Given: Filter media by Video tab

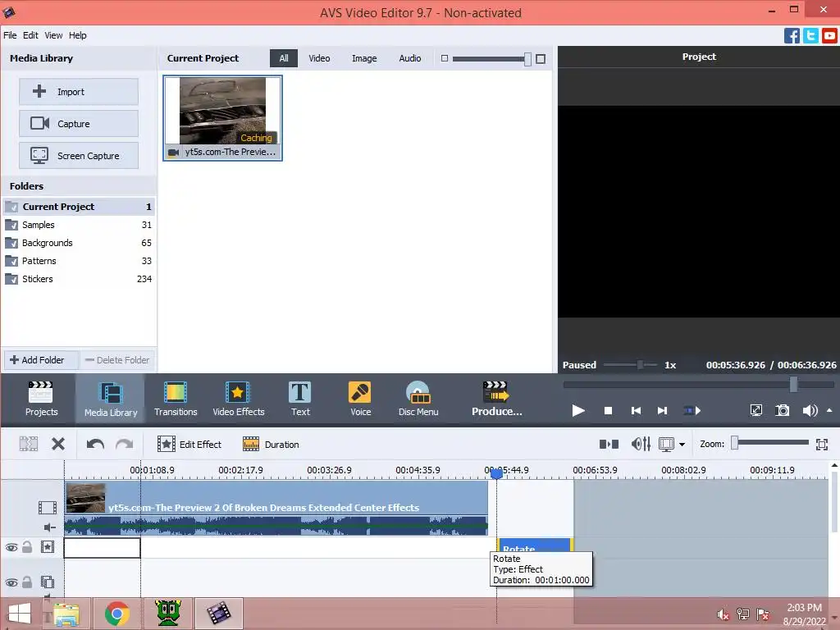Looking at the screenshot, I should click(x=319, y=58).
